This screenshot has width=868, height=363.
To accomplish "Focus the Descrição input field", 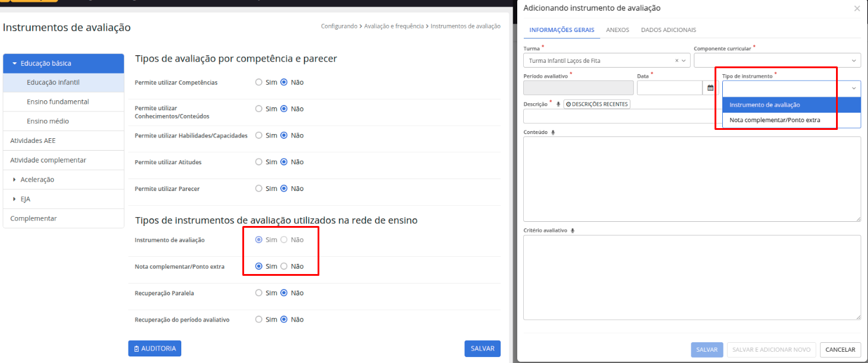I will [622, 116].
